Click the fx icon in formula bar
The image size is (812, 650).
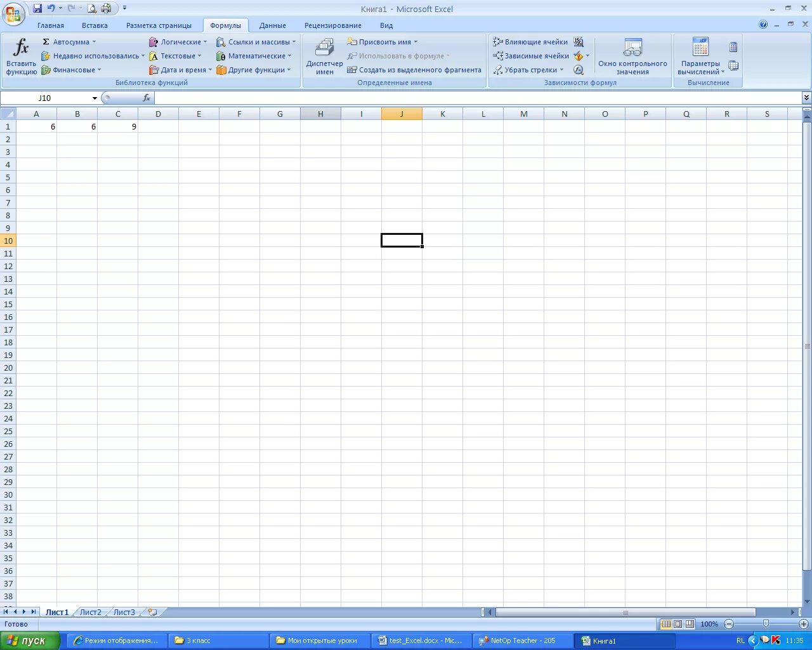(147, 98)
